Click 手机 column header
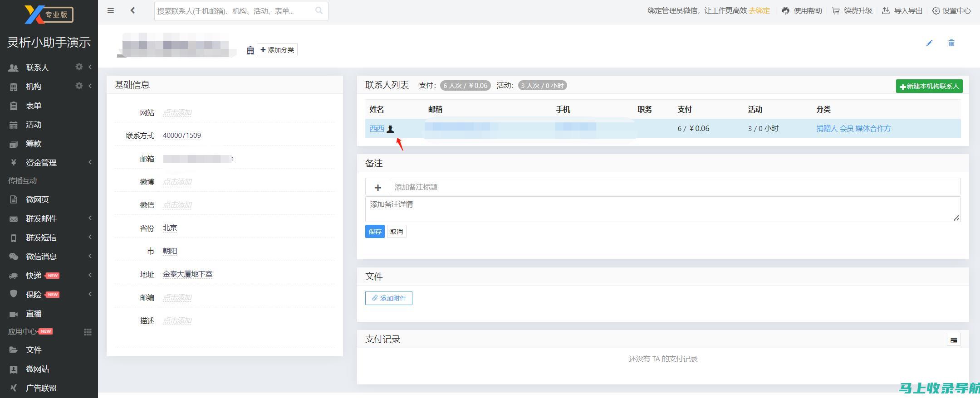This screenshot has width=980, height=398. point(563,109)
